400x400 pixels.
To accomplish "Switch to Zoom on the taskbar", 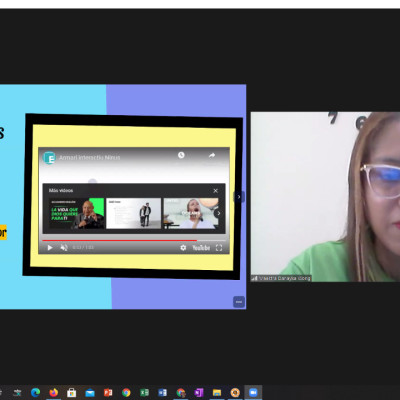I will [x=253, y=393].
